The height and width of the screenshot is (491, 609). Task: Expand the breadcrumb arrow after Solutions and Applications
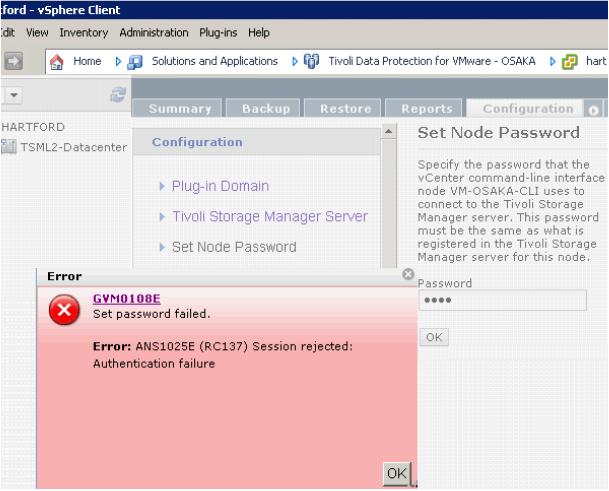294,61
